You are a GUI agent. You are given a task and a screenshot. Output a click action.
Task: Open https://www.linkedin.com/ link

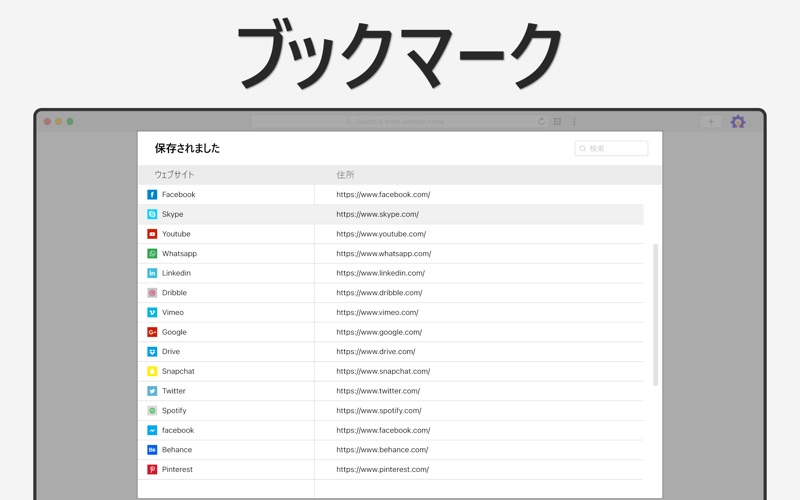(381, 273)
